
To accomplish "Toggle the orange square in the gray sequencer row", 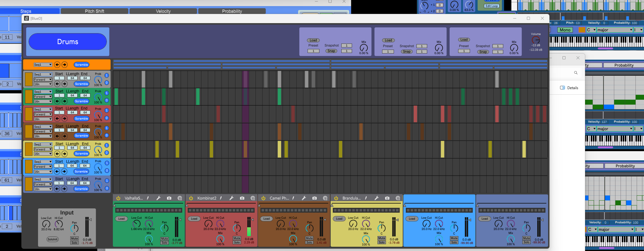I will (x=29, y=79).
